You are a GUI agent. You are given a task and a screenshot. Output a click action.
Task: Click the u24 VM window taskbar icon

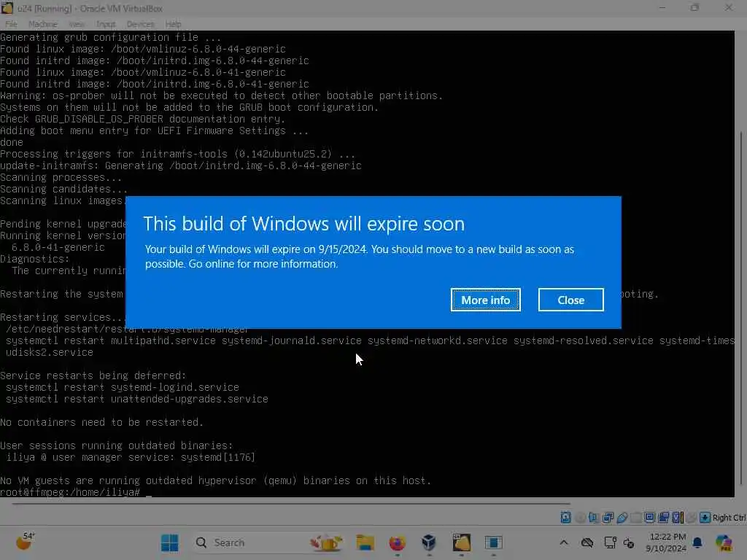tap(461, 542)
